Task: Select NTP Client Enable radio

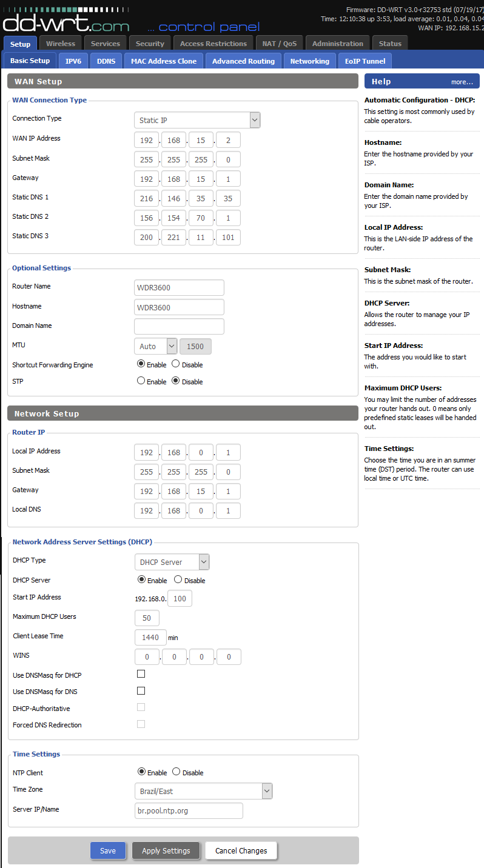Action: click(142, 772)
